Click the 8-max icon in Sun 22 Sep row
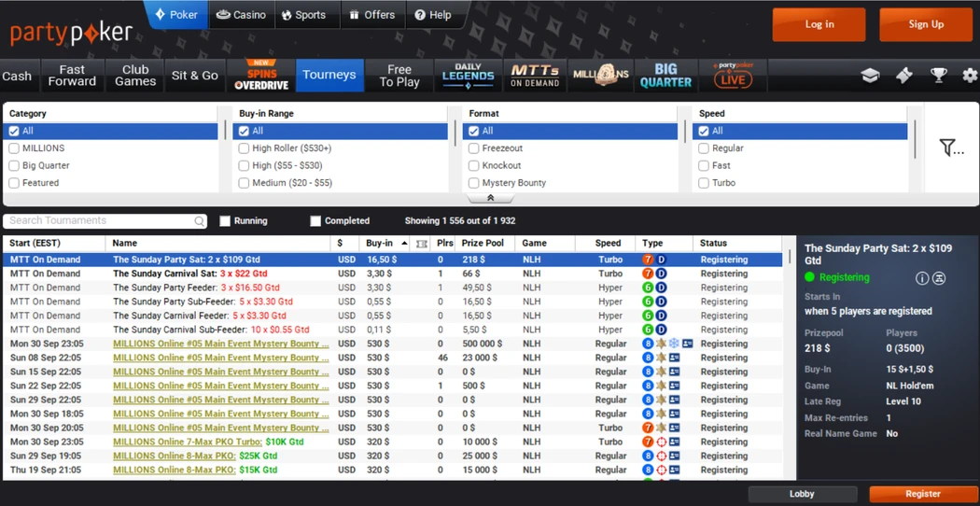The height and width of the screenshot is (506, 980). (648, 386)
